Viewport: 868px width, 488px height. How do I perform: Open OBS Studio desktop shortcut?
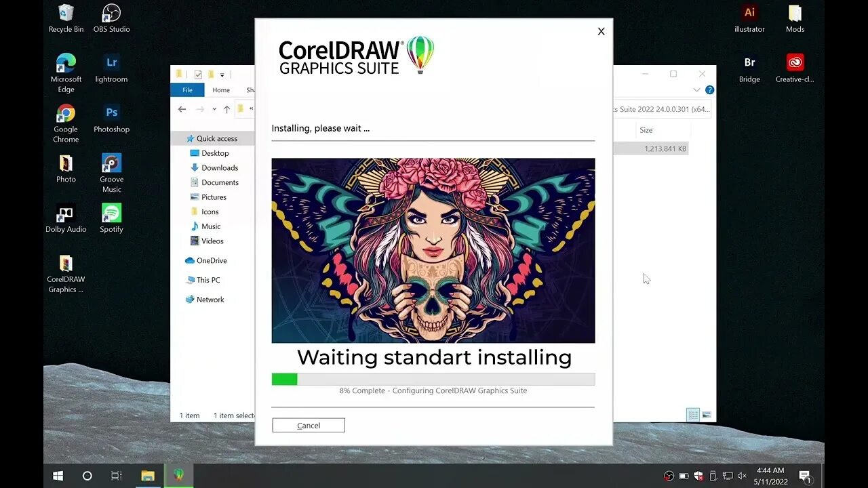tap(111, 18)
